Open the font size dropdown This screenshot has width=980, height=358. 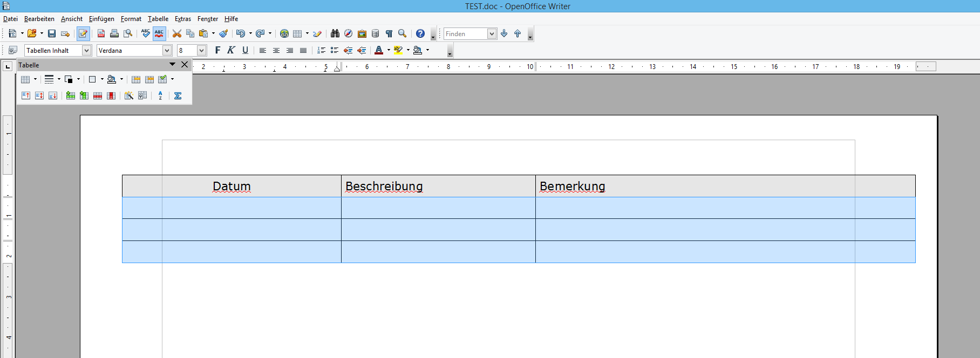click(x=201, y=50)
